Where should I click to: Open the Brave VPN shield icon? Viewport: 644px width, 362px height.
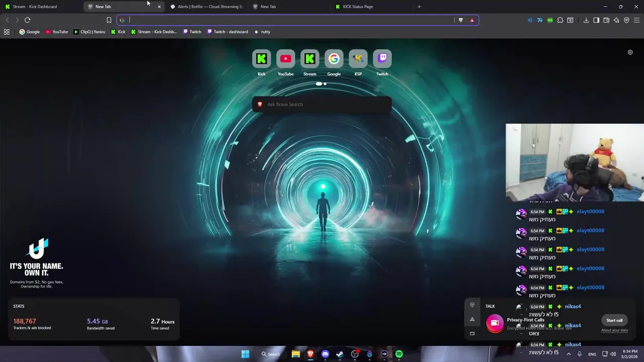626,20
